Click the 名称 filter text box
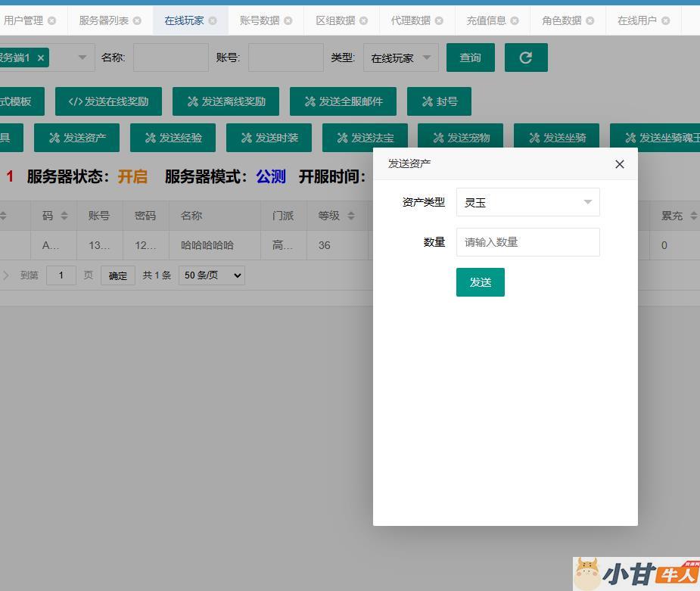700x591 pixels. (x=170, y=58)
